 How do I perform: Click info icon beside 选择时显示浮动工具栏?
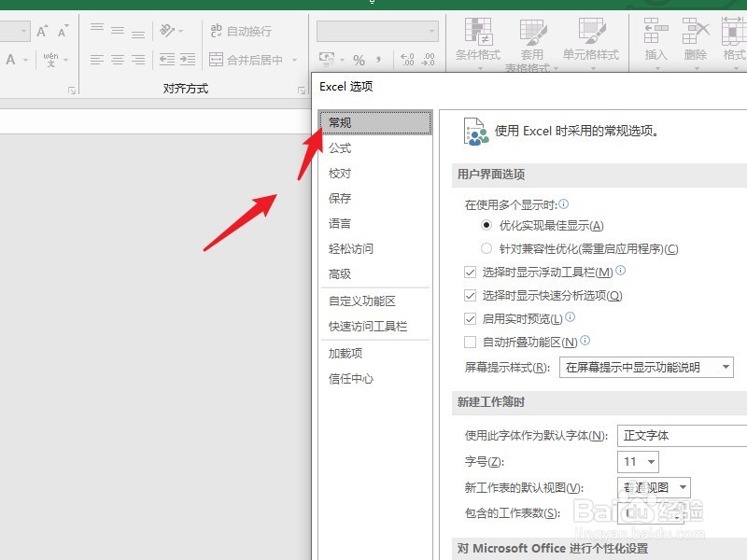coord(620,270)
